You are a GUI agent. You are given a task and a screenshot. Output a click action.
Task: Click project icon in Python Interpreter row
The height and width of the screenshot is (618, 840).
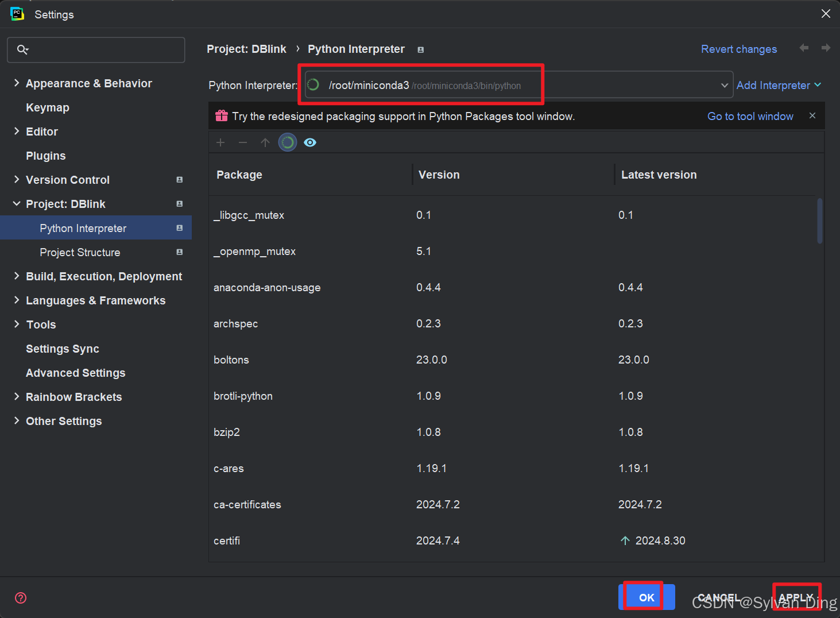[180, 228]
